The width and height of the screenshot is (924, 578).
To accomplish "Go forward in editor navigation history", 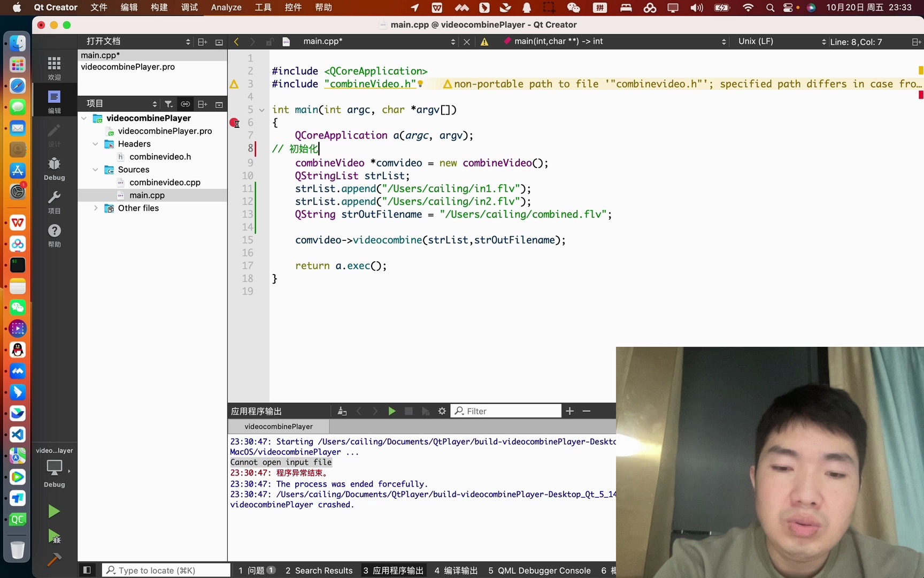I will 252,42.
